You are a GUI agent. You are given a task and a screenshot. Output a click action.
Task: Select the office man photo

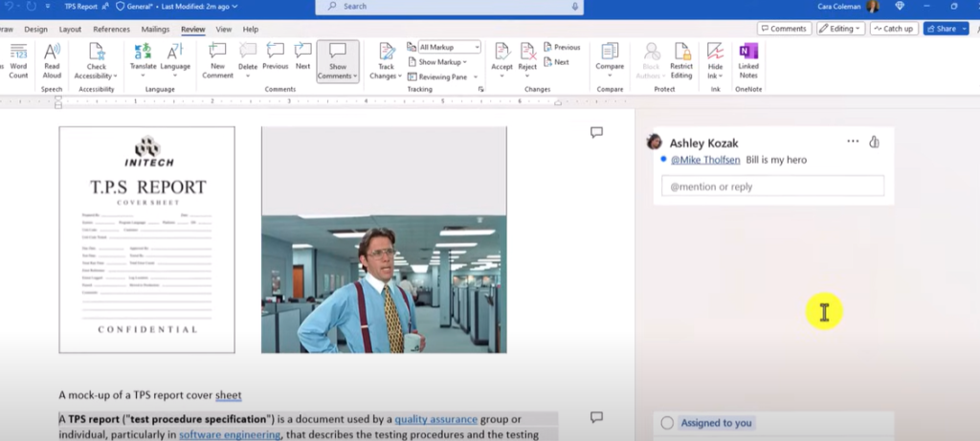point(384,284)
